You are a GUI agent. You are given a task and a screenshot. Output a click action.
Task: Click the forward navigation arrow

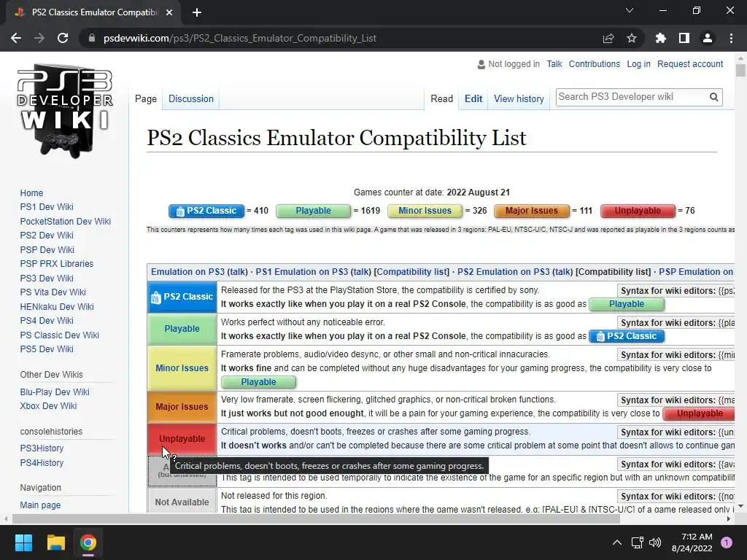(39, 38)
